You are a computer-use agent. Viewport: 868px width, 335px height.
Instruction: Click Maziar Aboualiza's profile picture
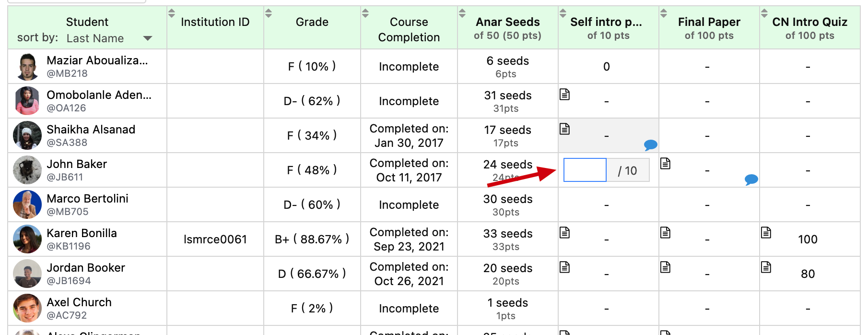(27, 66)
